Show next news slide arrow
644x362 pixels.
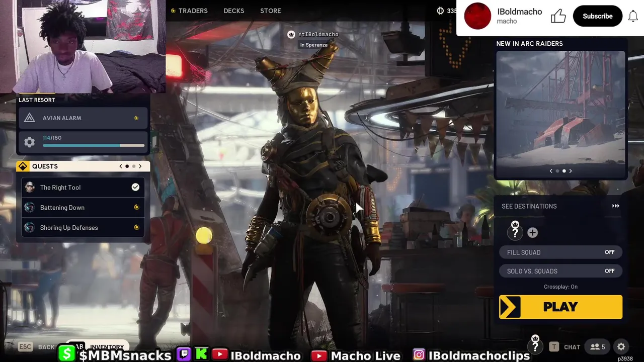(570, 171)
